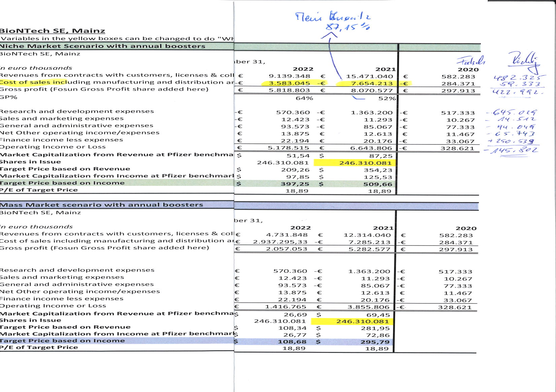Screen dimensions: 556x392
Task: Click target price value "209,26"
Action: (295, 170)
